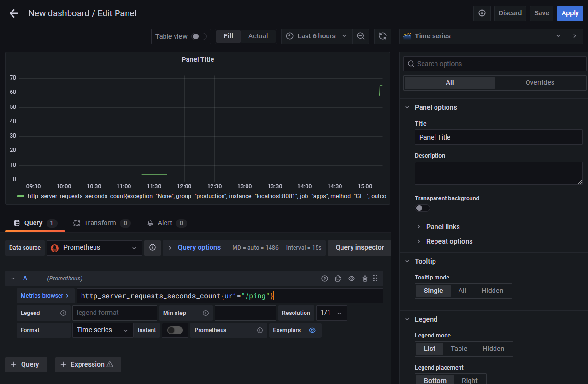Open the Last 6 hours time picker

pyautogui.click(x=317, y=36)
